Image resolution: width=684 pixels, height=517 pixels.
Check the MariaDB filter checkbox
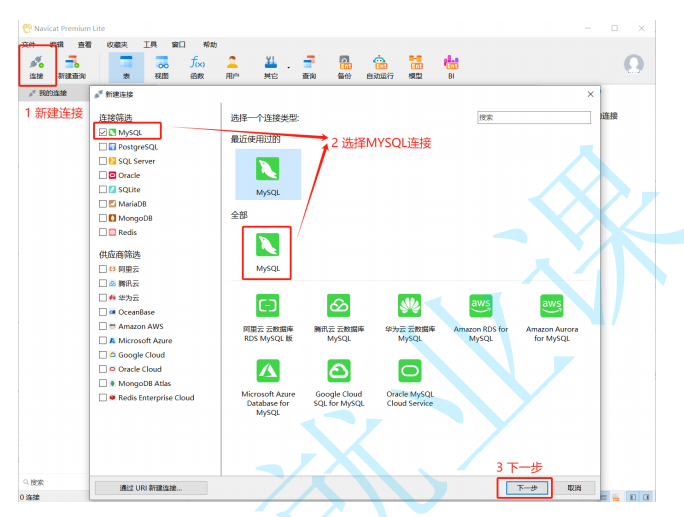103,204
